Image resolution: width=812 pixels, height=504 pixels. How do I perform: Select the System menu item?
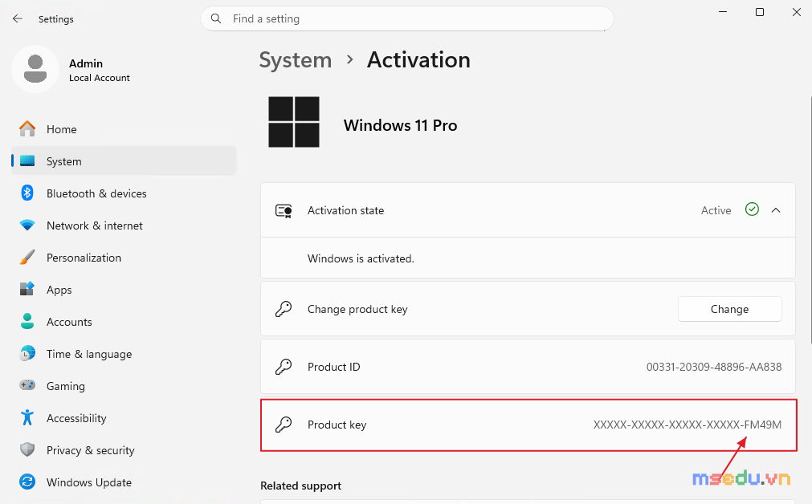tap(124, 161)
